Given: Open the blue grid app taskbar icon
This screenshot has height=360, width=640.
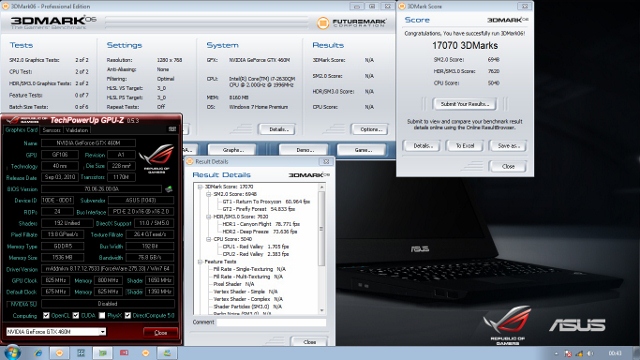Looking at the screenshot, I should (81, 353).
